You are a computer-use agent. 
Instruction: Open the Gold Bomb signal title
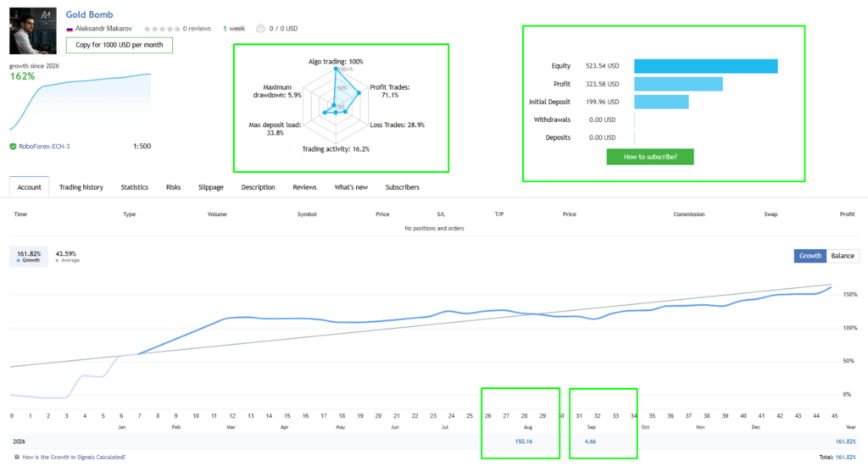[89, 14]
